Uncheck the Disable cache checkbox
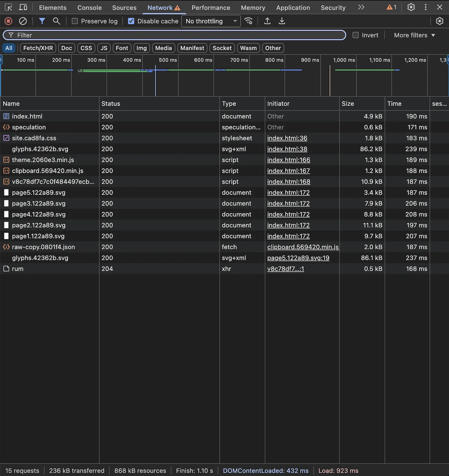Screen dimensions: 449x476 (x=131, y=21)
